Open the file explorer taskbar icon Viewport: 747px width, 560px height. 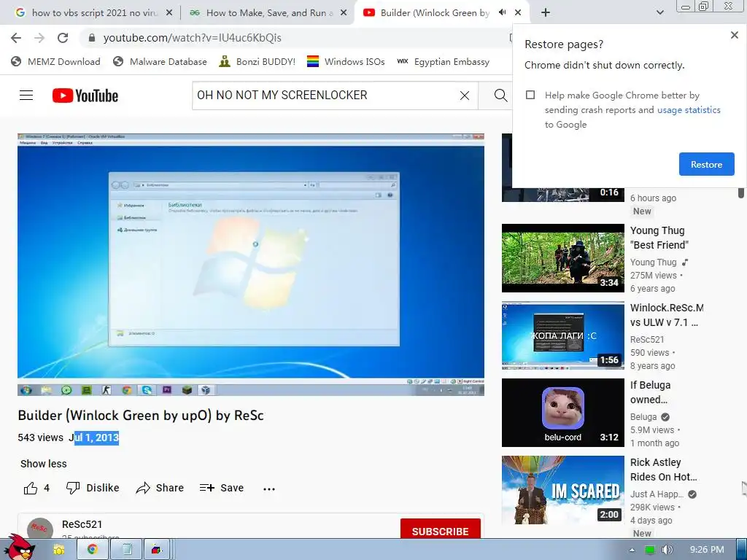(x=59, y=550)
